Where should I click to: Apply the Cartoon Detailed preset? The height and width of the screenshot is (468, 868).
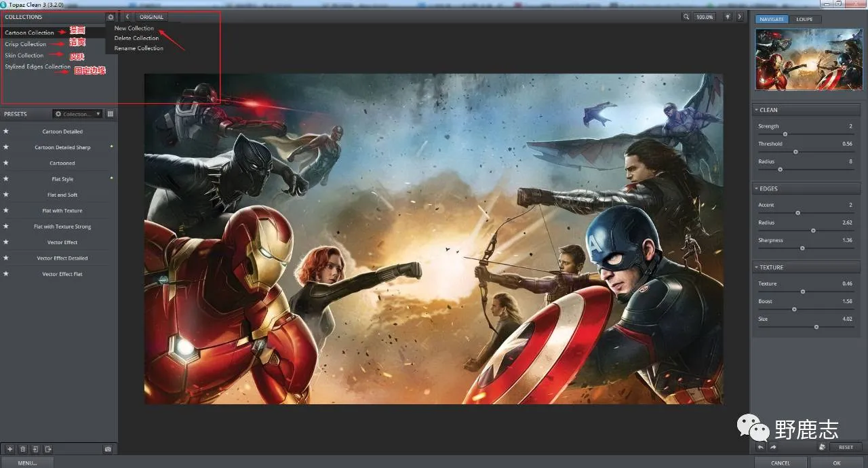[62, 132]
